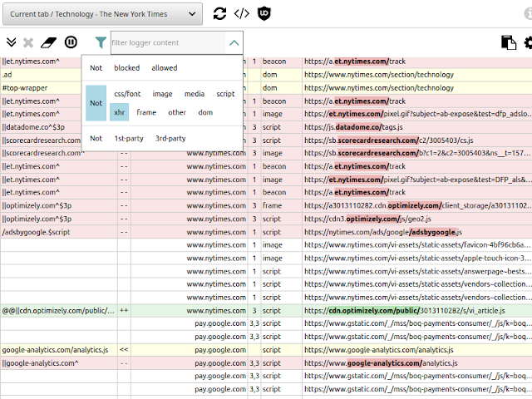The width and height of the screenshot is (532, 399).
Task: Click the ||google-analytics.com^ filter cell
Action: click(59, 363)
